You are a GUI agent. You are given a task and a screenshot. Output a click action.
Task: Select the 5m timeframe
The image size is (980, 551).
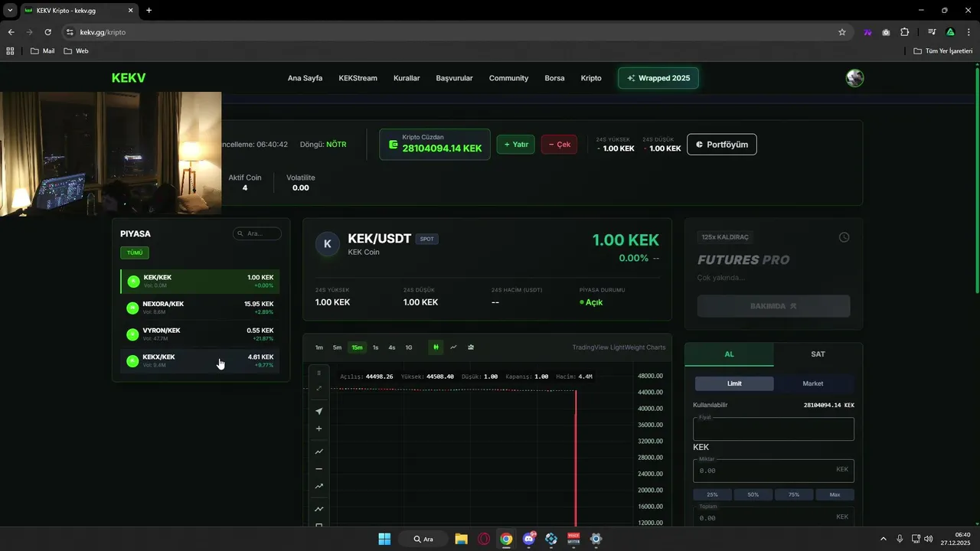(x=337, y=347)
